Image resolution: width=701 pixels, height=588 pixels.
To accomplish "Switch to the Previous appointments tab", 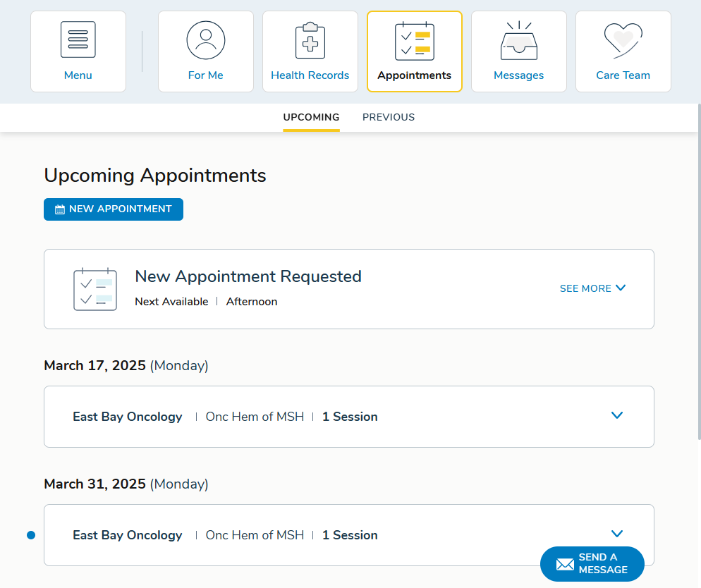I will (x=389, y=117).
